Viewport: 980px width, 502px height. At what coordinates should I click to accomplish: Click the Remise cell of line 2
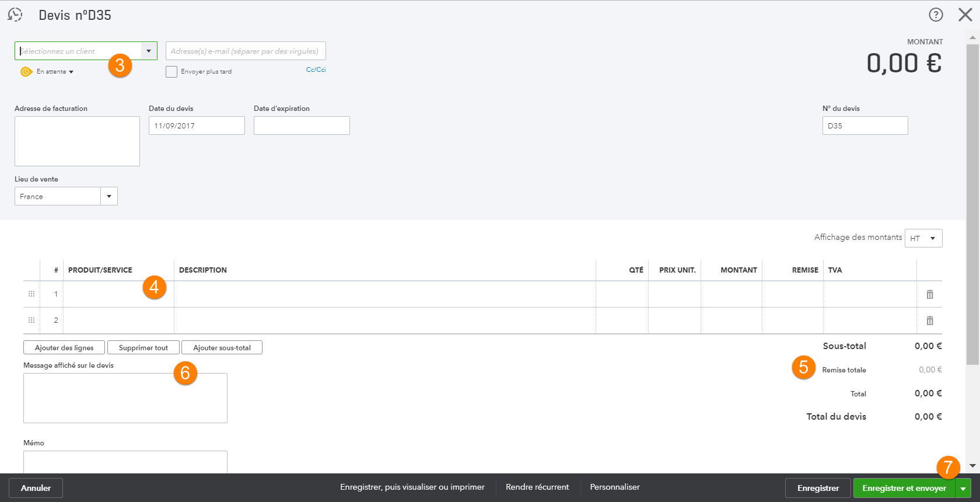coord(793,320)
